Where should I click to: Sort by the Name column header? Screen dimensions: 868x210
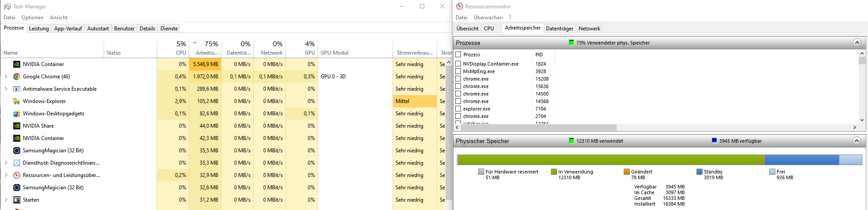pos(52,48)
